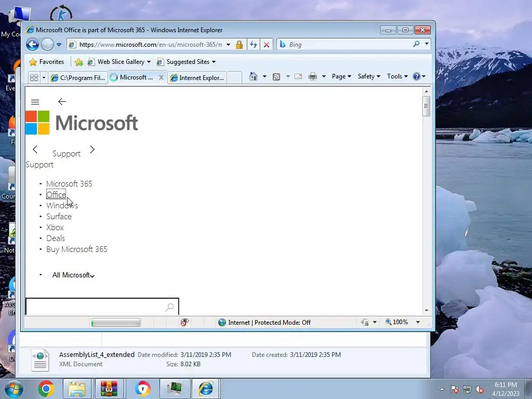Screen dimensions: 532x399
Task: Click the scrollbar down arrow
Action: click(427, 311)
